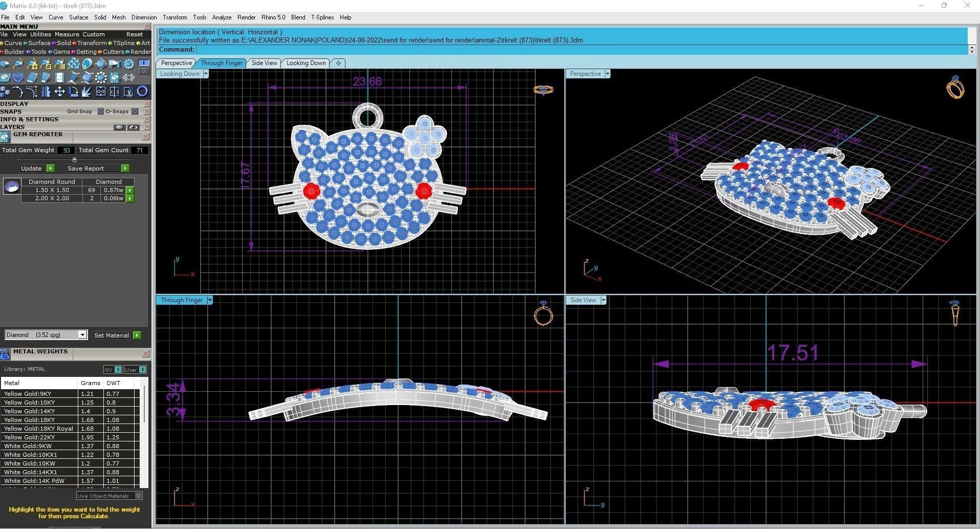Click Set Material button
Image resolution: width=980 pixels, height=529 pixels.
point(117,335)
